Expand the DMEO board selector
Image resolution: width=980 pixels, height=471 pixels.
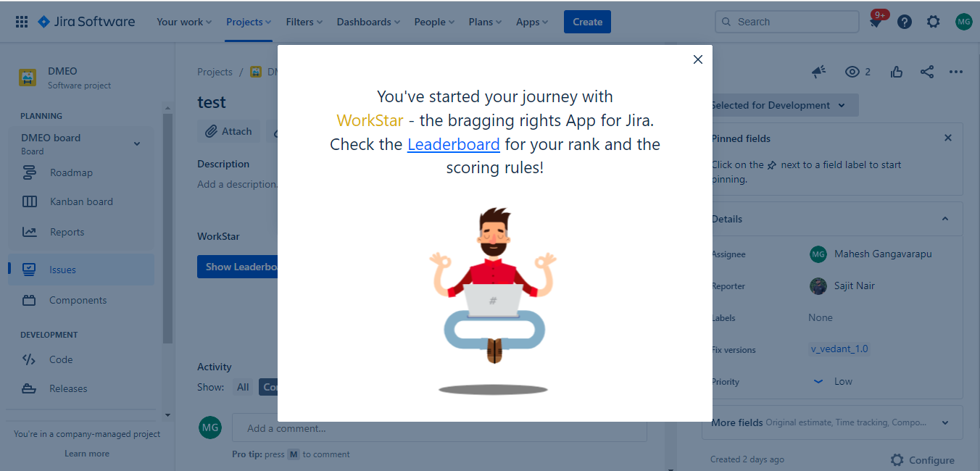pyautogui.click(x=136, y=143)
